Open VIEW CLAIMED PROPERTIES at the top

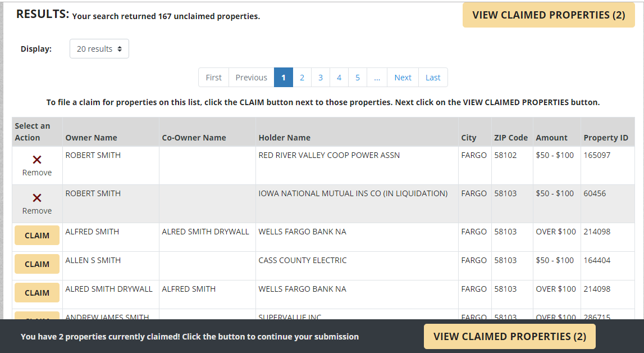(549, 15)
